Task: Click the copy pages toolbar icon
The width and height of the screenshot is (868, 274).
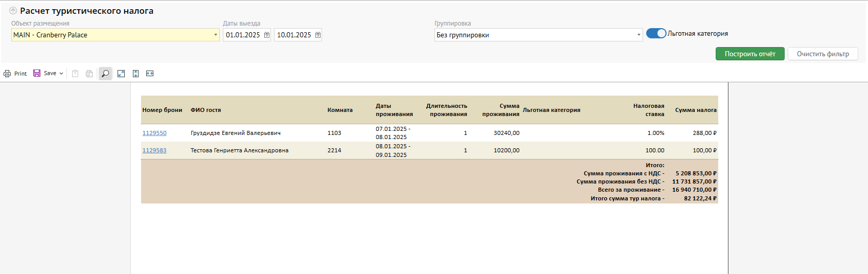Action: click(x=89, y=74)
